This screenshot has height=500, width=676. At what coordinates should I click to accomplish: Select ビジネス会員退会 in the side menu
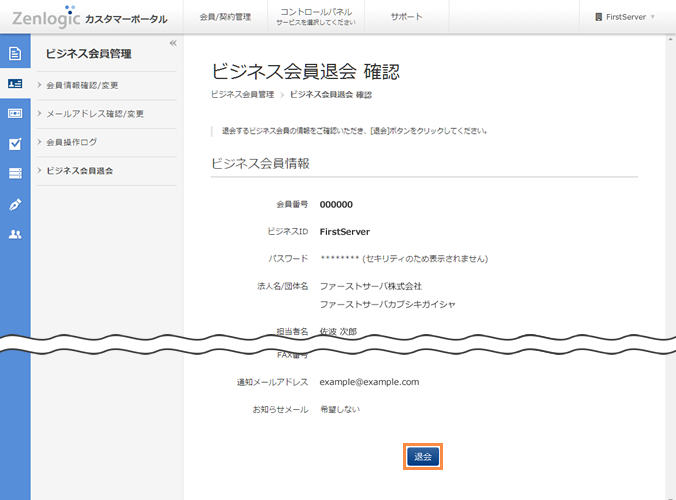coord(93,171)
